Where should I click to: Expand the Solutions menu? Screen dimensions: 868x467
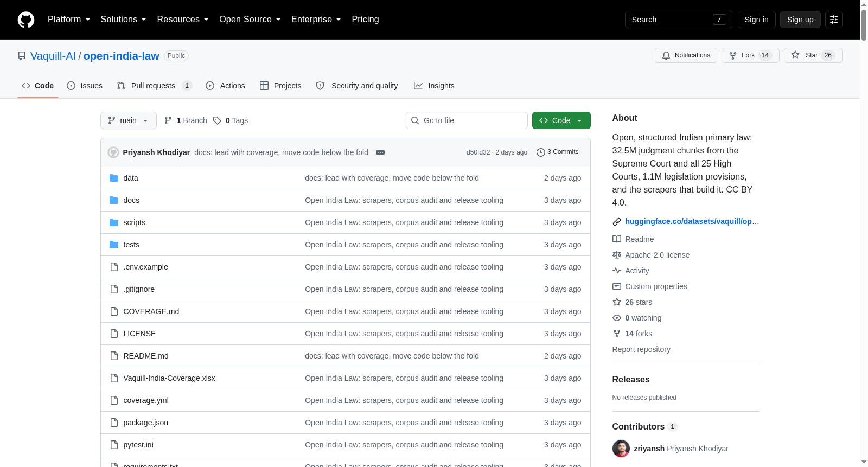click(x=123, y=20)
